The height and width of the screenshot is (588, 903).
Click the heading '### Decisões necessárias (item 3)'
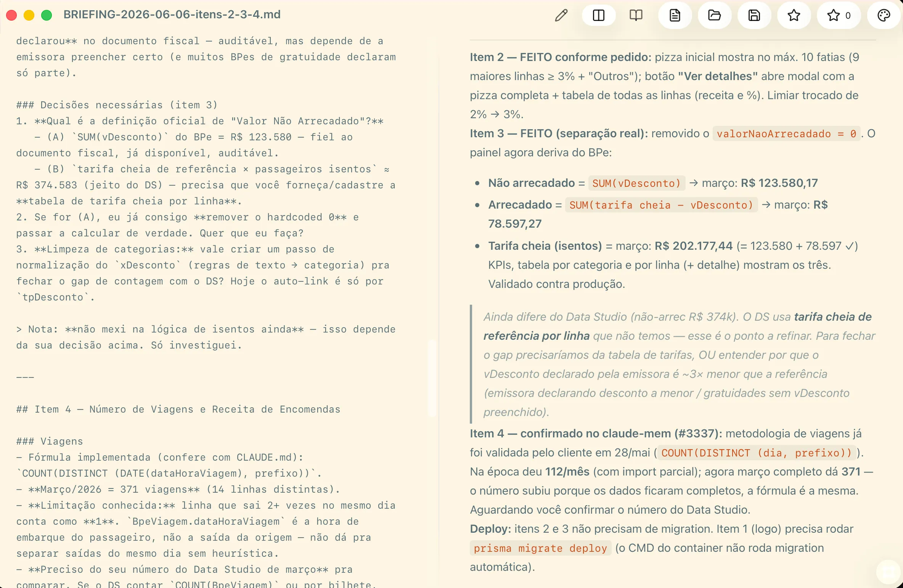click(117, 105)
